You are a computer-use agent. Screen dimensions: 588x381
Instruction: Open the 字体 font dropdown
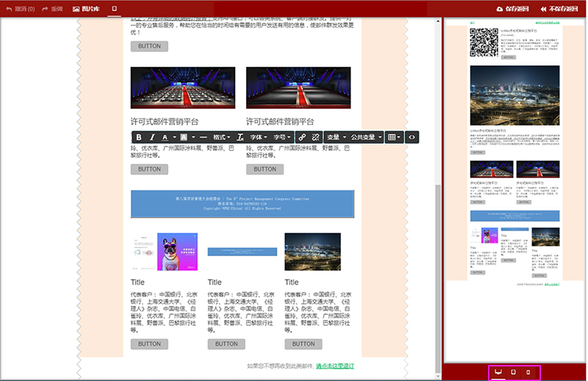coord(259,137)
